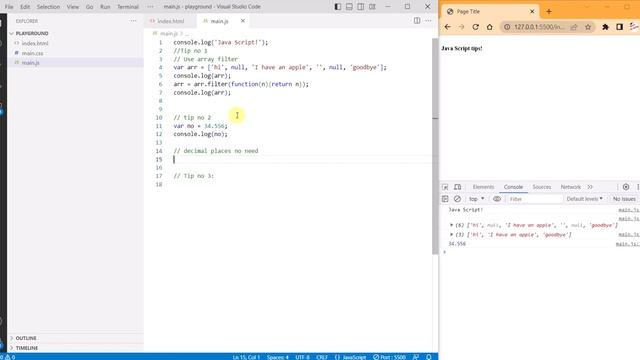Open the top context dropdown in console
The image size is (640, 360).
tap(476, 199)
